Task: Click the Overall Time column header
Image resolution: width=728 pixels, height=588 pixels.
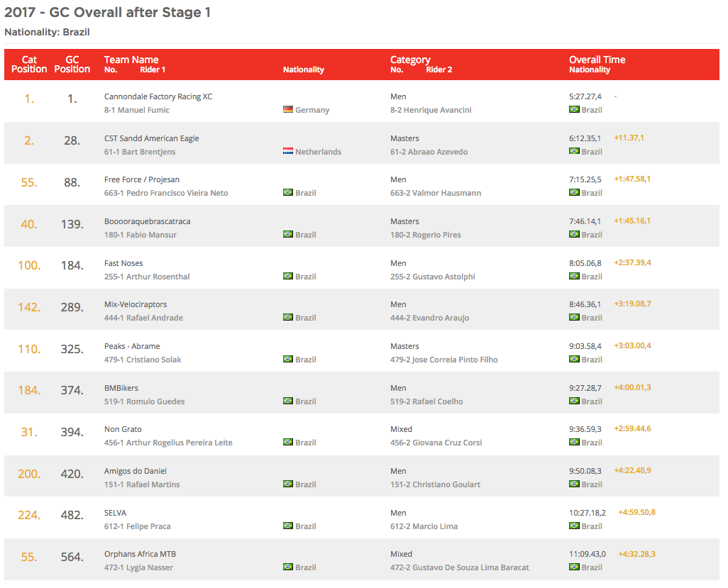Action: [x=597, y=60]
